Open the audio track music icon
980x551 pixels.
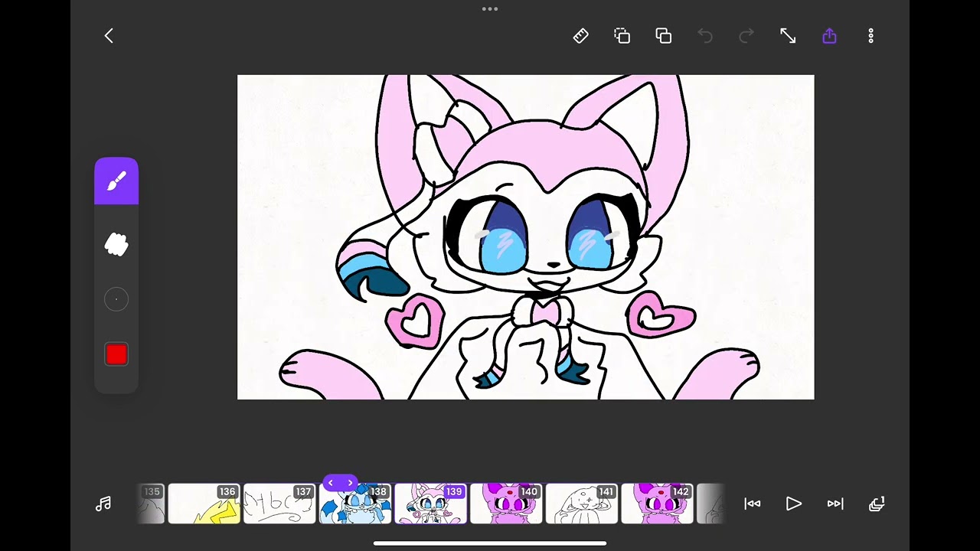click(103, 504)
